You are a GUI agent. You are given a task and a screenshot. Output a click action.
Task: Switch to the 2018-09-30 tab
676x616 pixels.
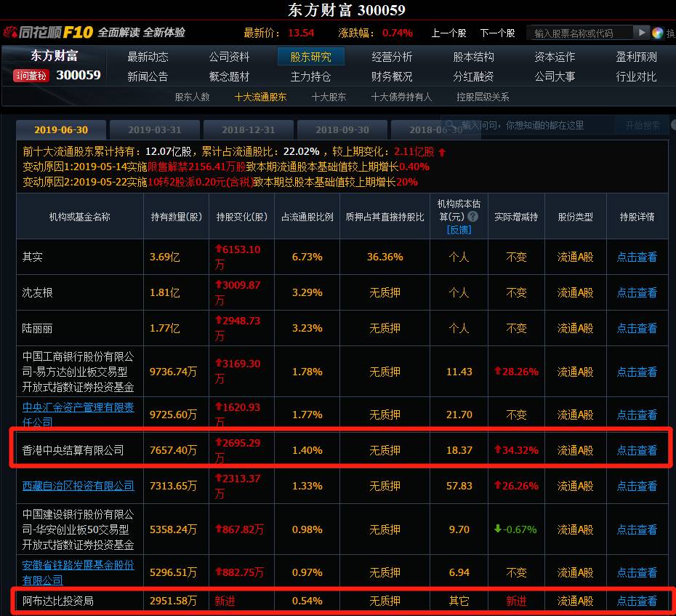[342, 130]
